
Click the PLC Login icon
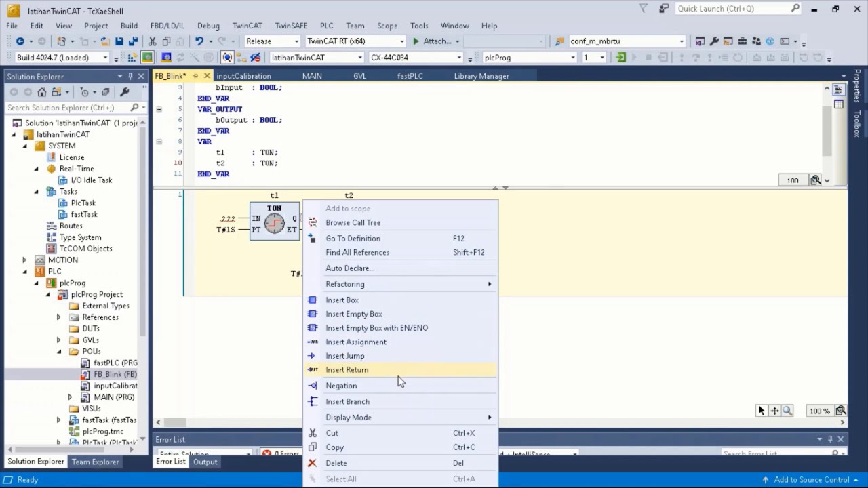(620, 58)
